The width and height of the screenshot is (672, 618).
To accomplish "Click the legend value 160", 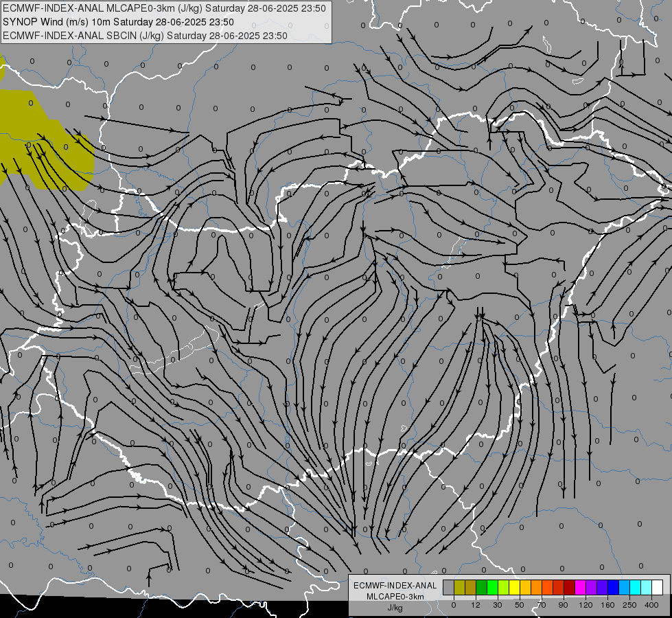I will (x=607, y=605).
